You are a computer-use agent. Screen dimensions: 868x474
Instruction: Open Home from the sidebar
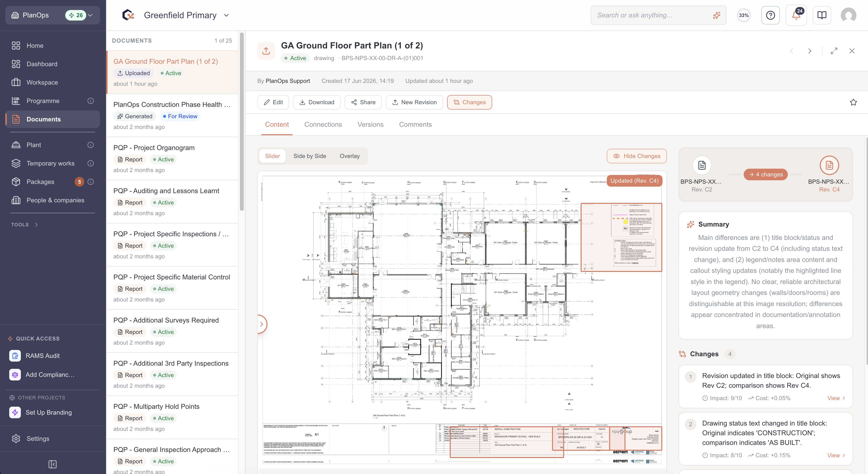click(53, 46)
